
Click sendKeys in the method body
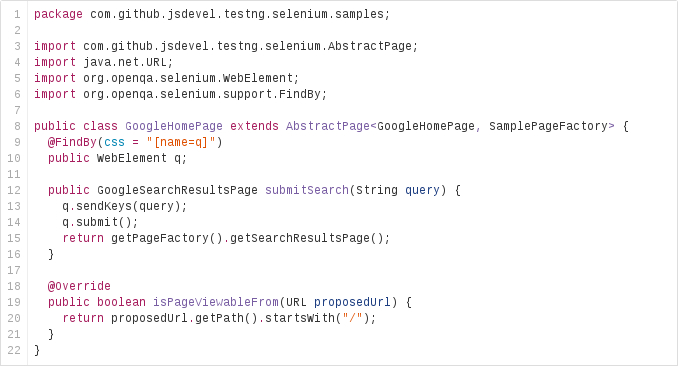[104, 206]
